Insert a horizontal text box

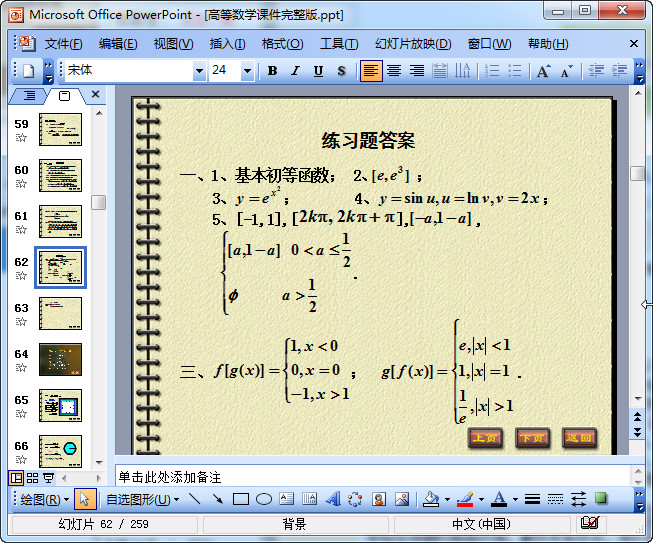(287, 499)
